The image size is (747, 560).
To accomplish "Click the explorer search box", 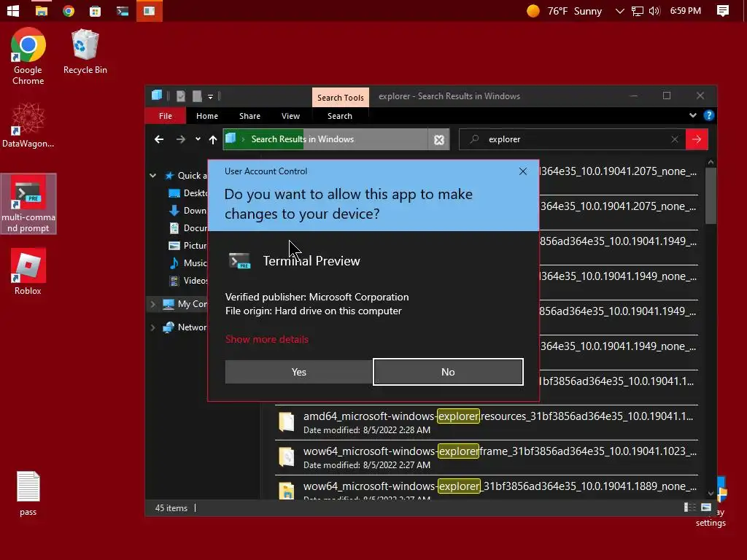I will 572,139.
